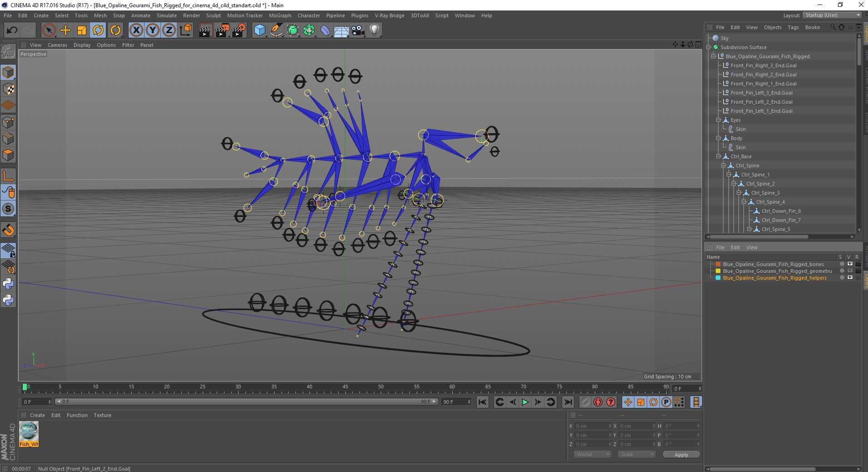Activate the Scale tool in top toolbar

pos(82,30)
